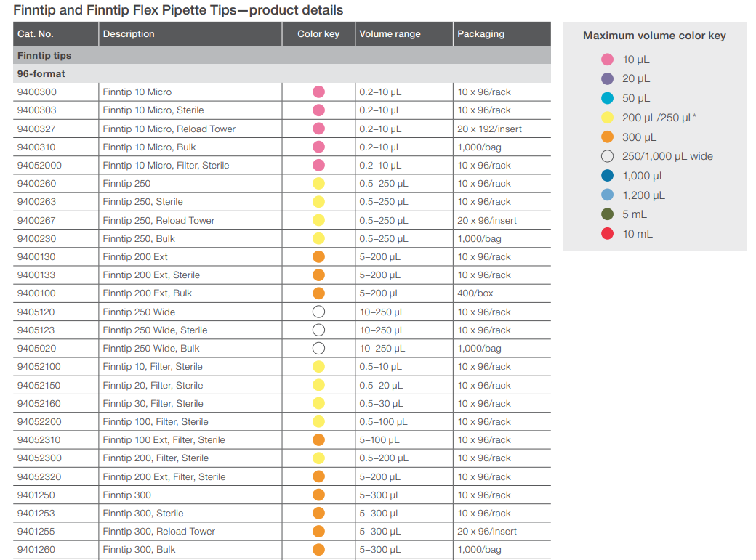756x560 pixels.
Task: Click orange dot for Finntip 100 Ext, Filter, Sterile
Action: point(318,440)
